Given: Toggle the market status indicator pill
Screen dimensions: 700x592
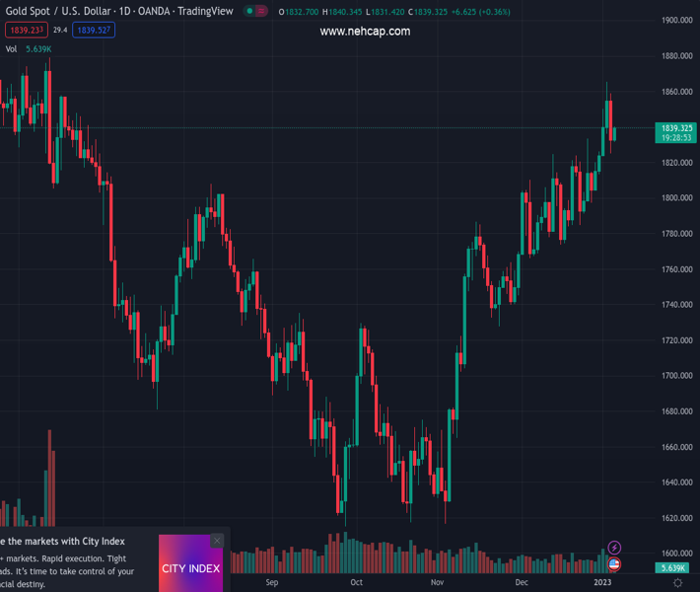Looking at the screenshot, I should coord(254,11).
